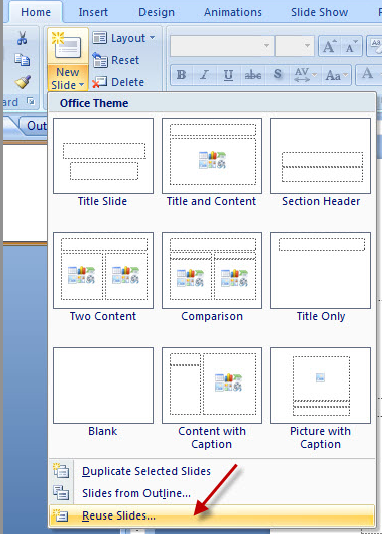Viewport: 382px width, 534px height.
Task: Click the Font Color button
Action: [x=368, y=74]
